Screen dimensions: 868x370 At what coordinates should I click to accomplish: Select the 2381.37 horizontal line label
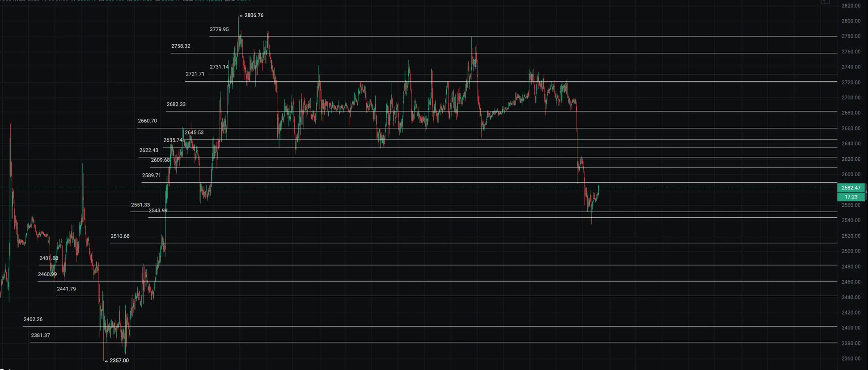[x=40, y=336]
